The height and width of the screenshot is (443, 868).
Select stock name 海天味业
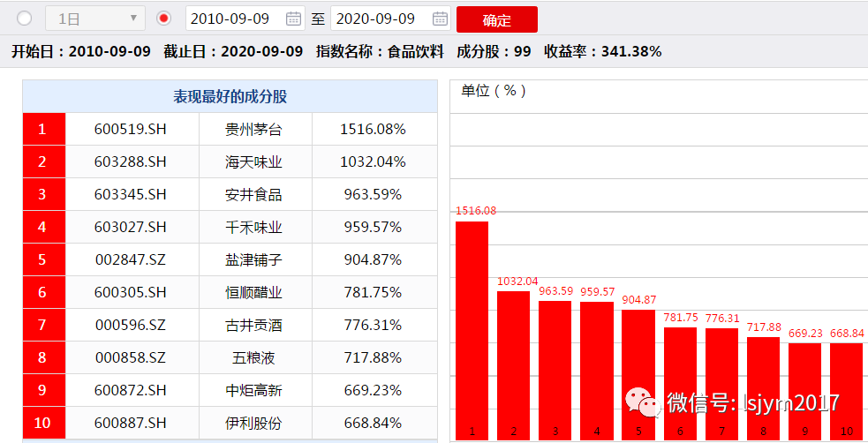253,162
